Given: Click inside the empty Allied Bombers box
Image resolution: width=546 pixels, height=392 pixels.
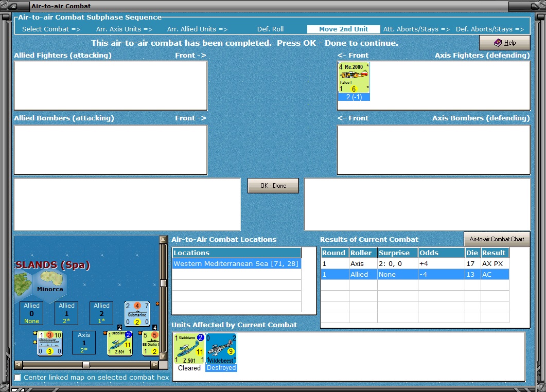Looking at the screenshot, I should click(111, 150).
